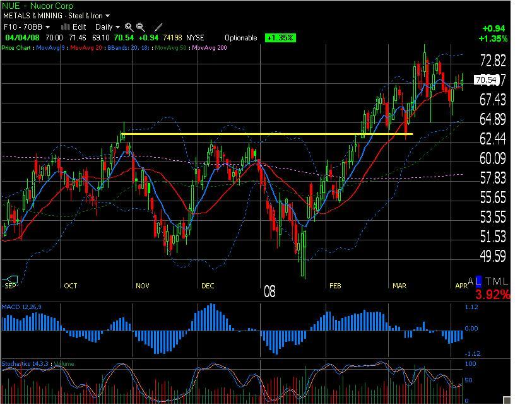Click the zoom out magnifier icon
This screenshot has height=417, width=532.
[x=141, y=27]
